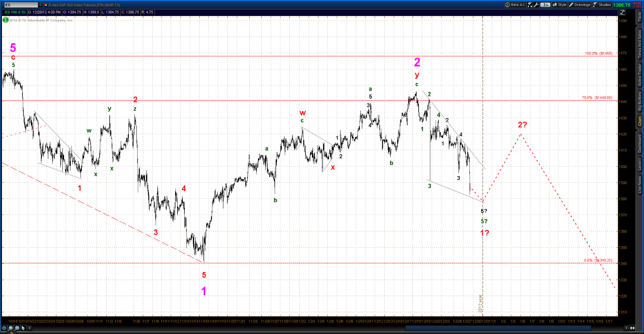The height and width of the screenshot is (334, 644).
Task: Select the pointer cursor tool
Action: click(23, 328)
